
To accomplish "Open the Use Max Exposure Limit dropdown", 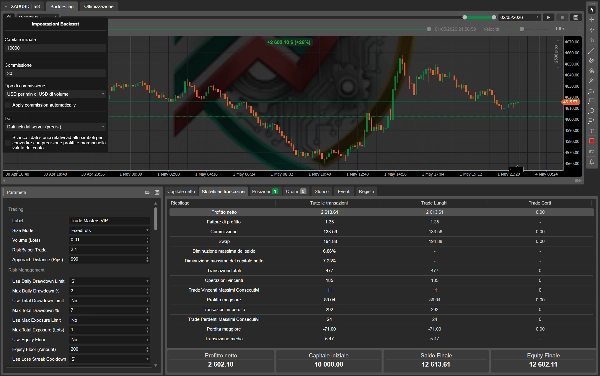I will pyautogui.click(x=109, y=320).
